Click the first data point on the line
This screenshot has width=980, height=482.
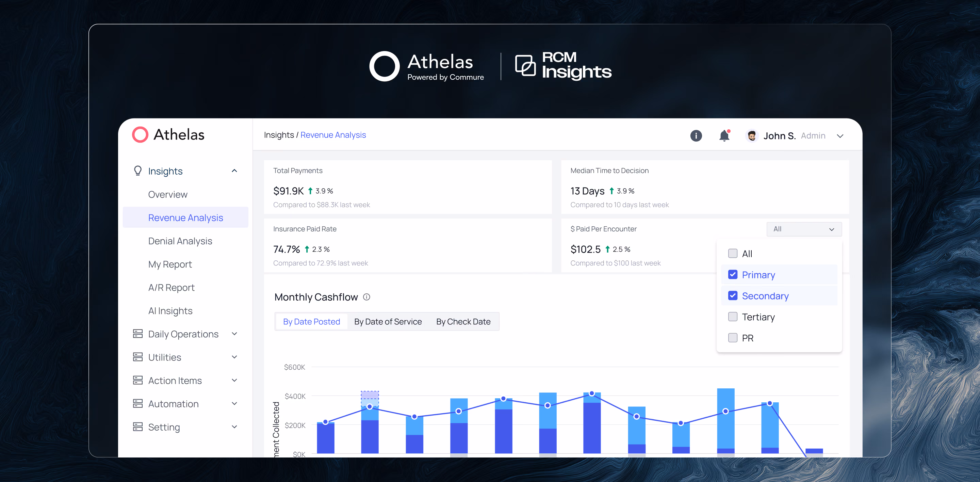(x=325, y=422)
